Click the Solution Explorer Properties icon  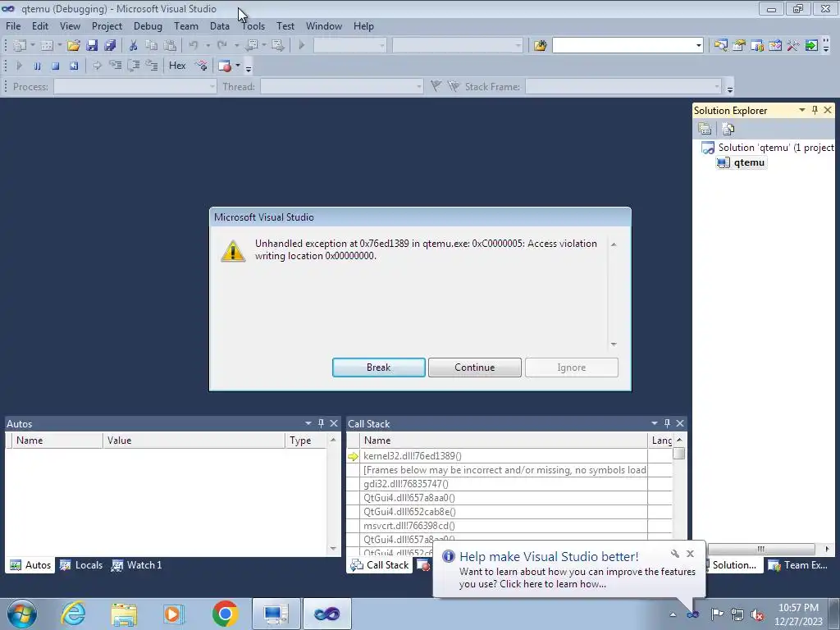pyautogui.click(x=705, y=129)
